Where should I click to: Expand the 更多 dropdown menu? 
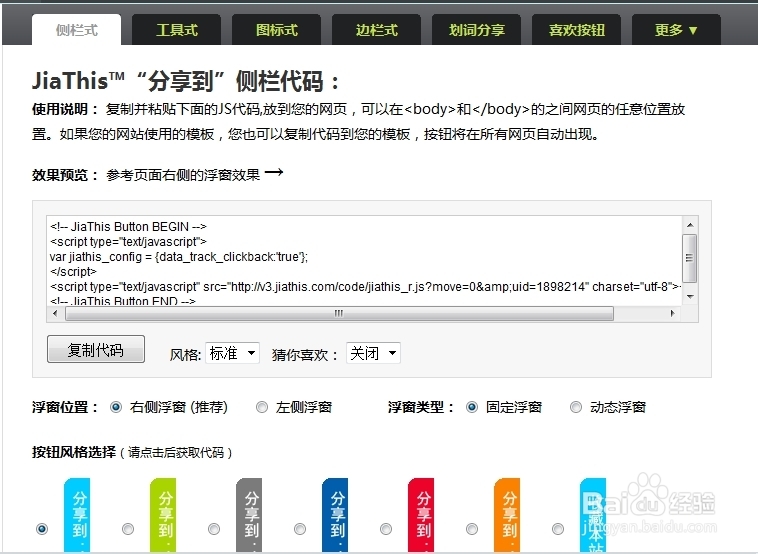(676, 30)
